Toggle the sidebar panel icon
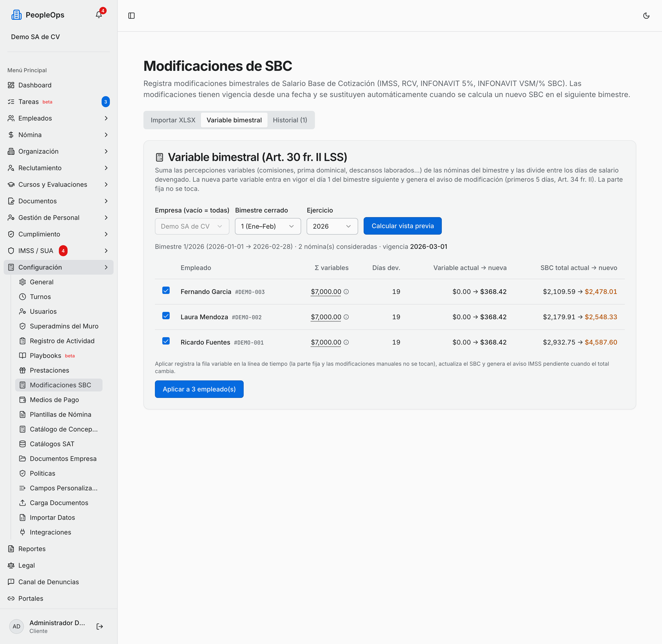Viewport: 662px width, 644px height. 131,16
